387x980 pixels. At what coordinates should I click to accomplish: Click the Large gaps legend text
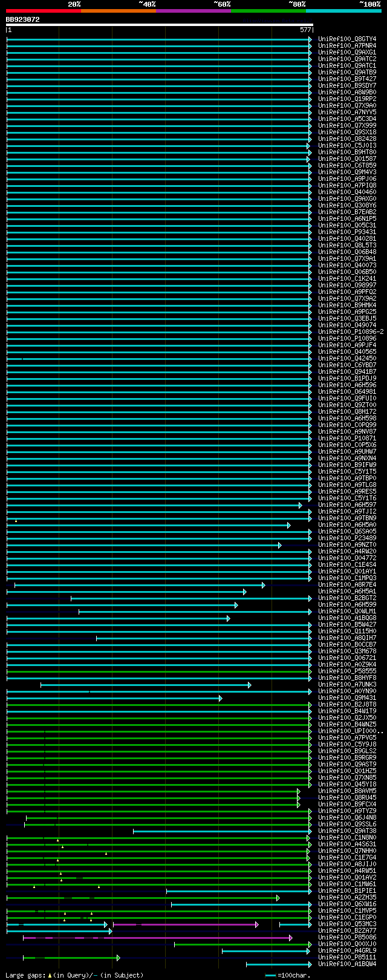coord(74,975)
